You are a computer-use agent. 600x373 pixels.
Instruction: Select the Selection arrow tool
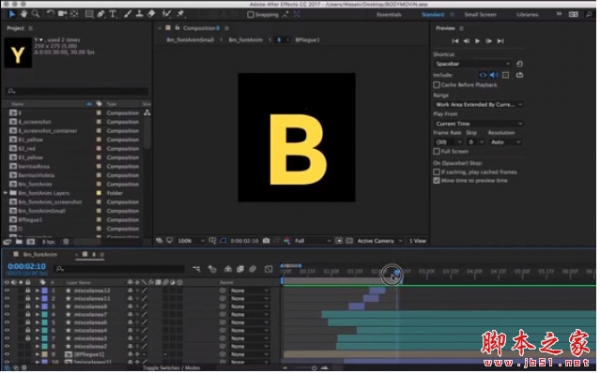12,14
